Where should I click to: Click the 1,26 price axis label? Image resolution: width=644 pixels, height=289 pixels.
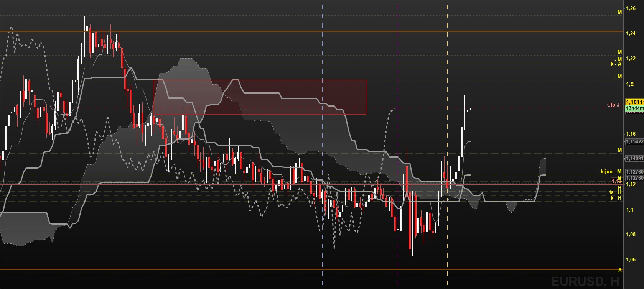click(x=631, y=8)
